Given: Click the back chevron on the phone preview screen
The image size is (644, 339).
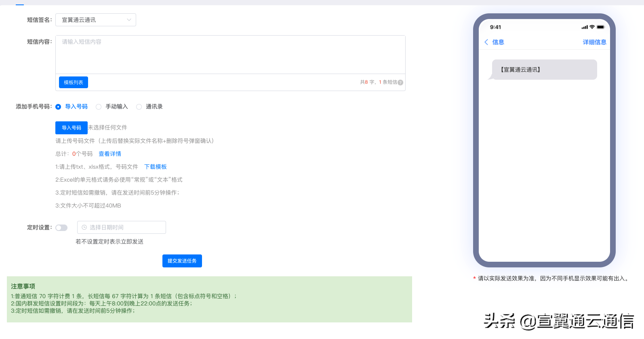Looking at the screenshot, I should click(486, 42).
